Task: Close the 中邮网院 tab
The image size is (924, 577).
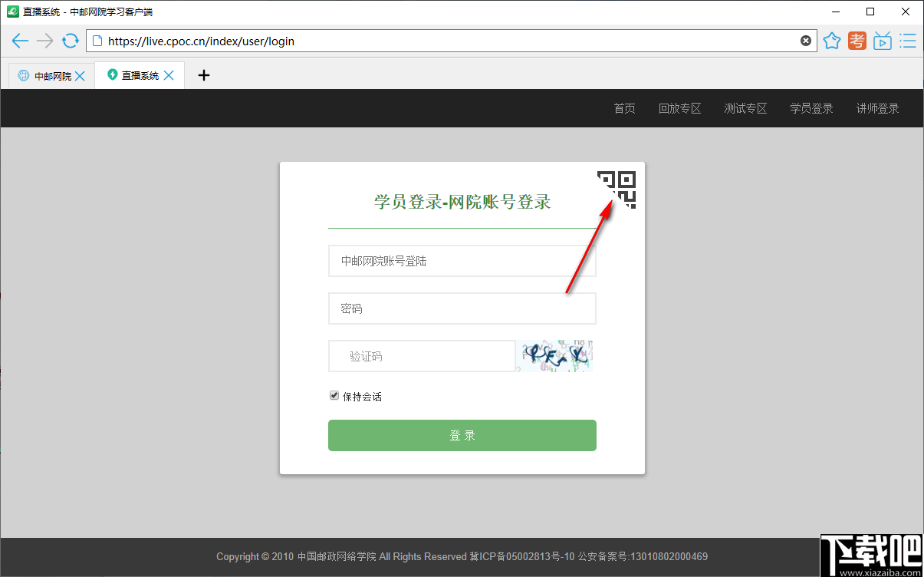Action: click(81, 74)
